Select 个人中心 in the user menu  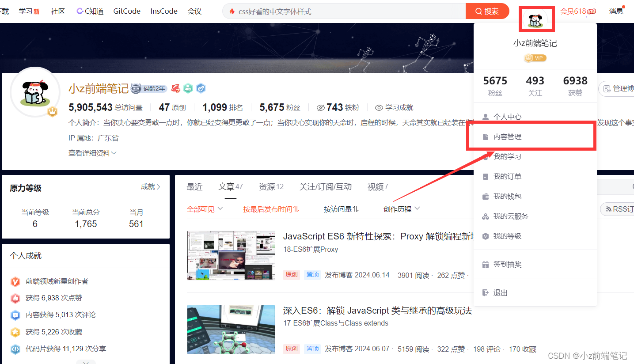point(535,117)
